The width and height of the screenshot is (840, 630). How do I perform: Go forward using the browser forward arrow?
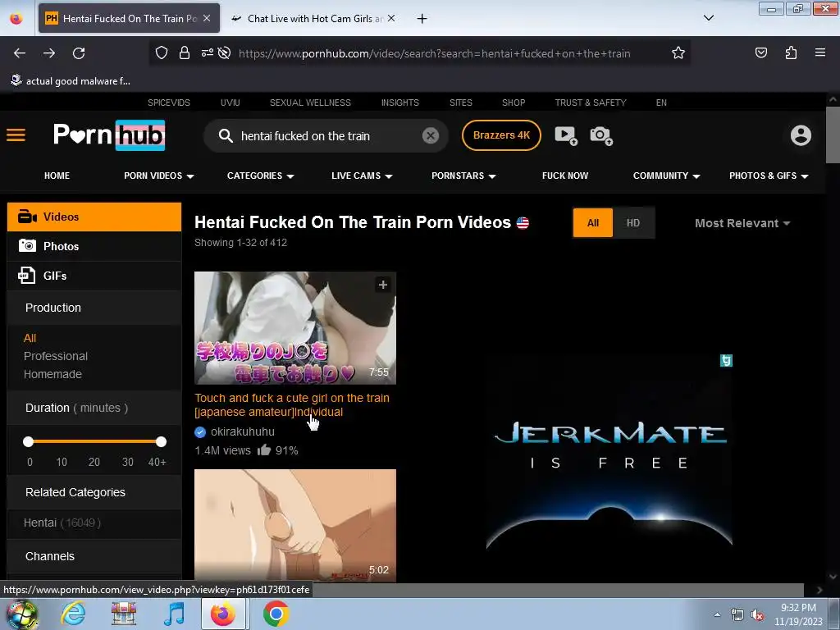[49, 53]
